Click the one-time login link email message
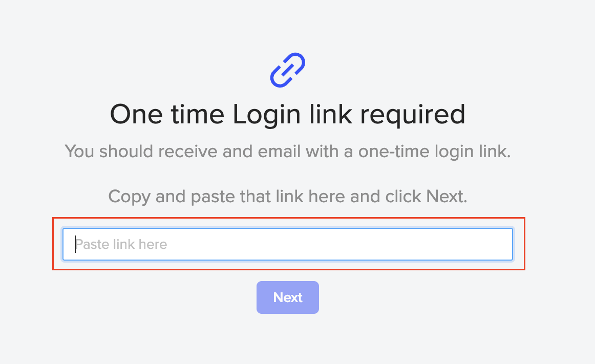 point(287,152)
